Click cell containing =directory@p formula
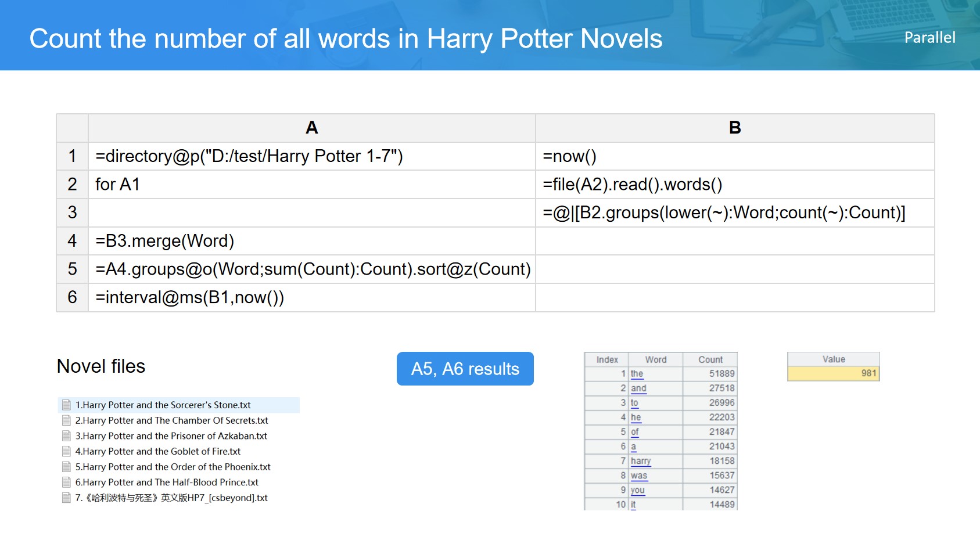The height and width of the screenshot is (551, 980). 311,156
